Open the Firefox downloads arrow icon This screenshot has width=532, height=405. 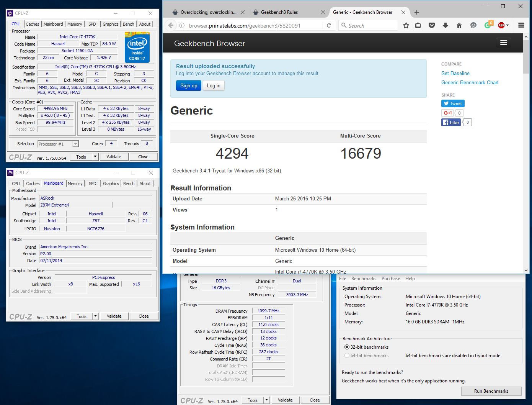coord(446,25)
